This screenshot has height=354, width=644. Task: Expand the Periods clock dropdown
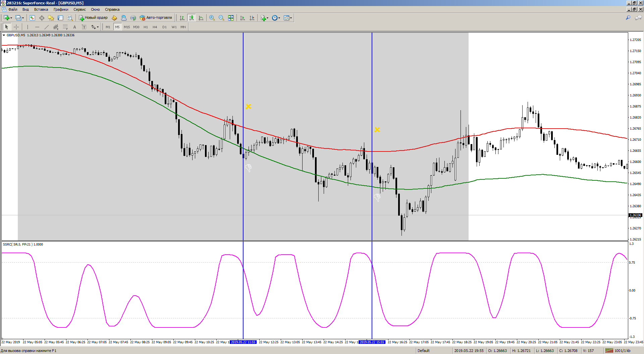pyautogui.click(x=279, y=18)
